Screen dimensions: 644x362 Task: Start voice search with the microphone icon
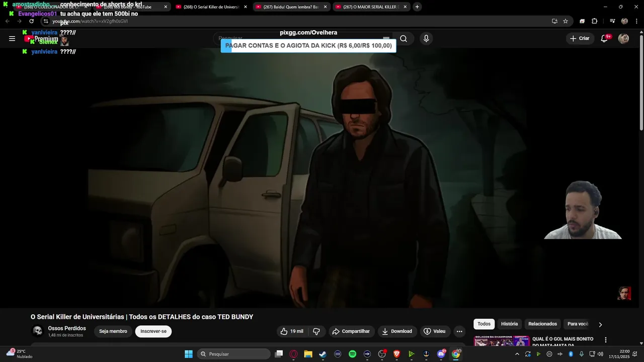tap(426, 39)
